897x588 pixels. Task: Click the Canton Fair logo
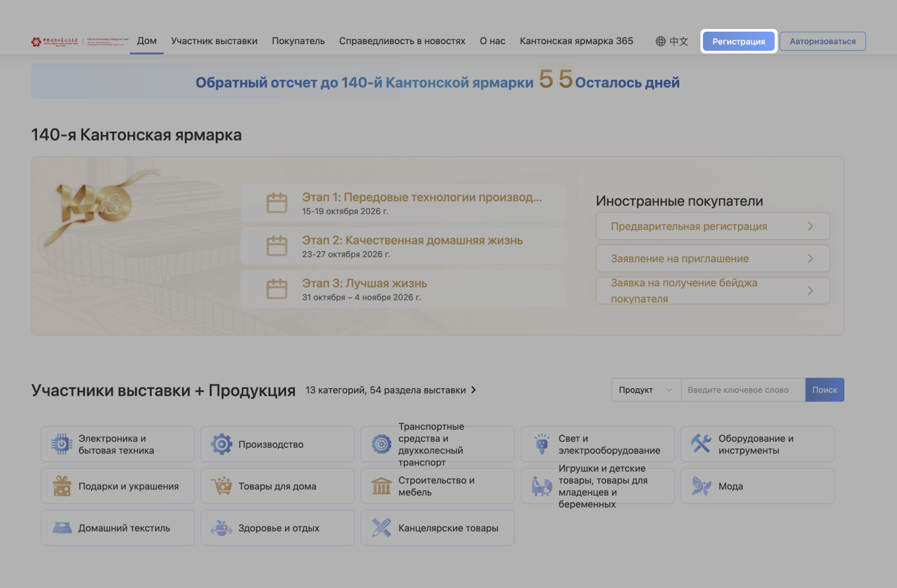click(x=79, y=42)
